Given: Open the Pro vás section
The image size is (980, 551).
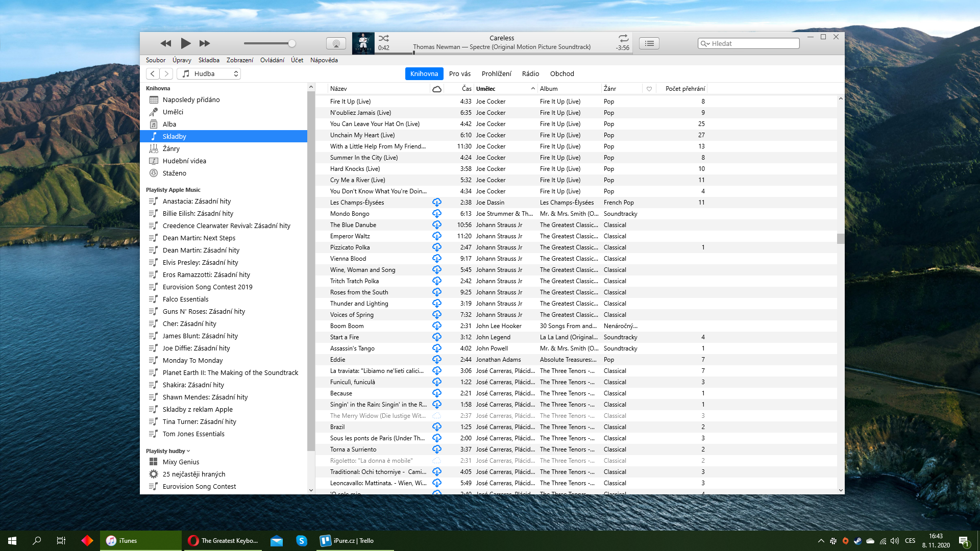Looking at the screenshot, I should [459, 73].
